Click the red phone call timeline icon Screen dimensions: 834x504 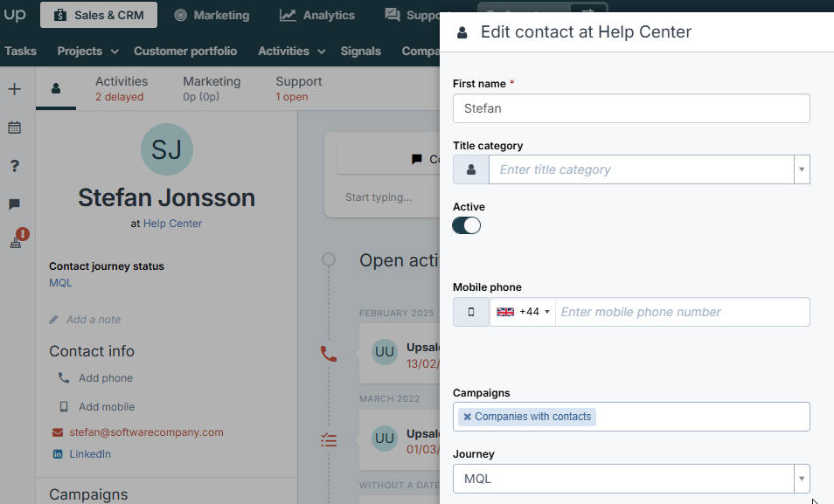tap(329, 354)
